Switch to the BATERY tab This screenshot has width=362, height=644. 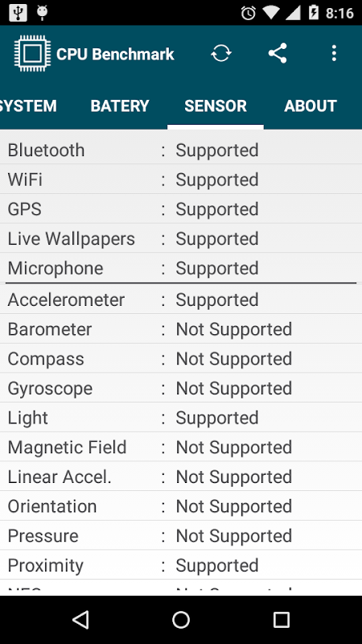pyautogui.click(x=120, y=106)
